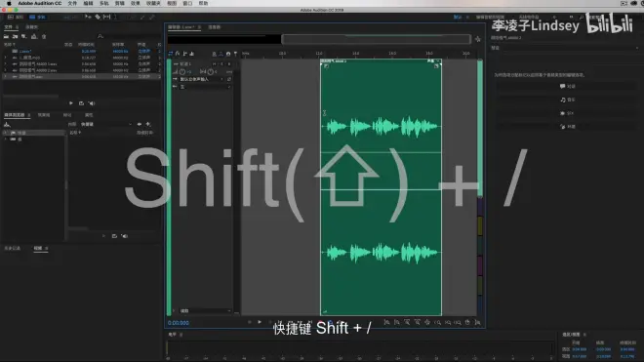The image size is (644, 362).
Task: Select the Move tool in top toolbar
Action: 88,17
